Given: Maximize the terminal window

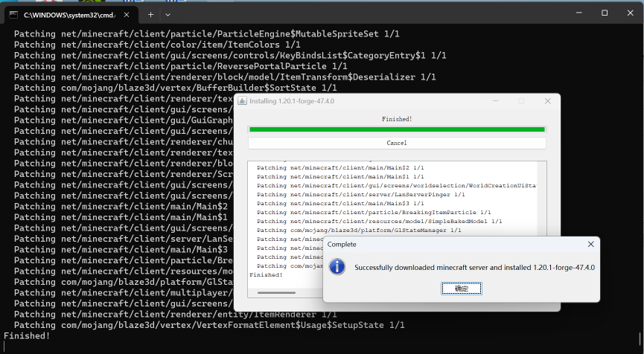Looking at the screenshot, I should (x=605, y=13).
